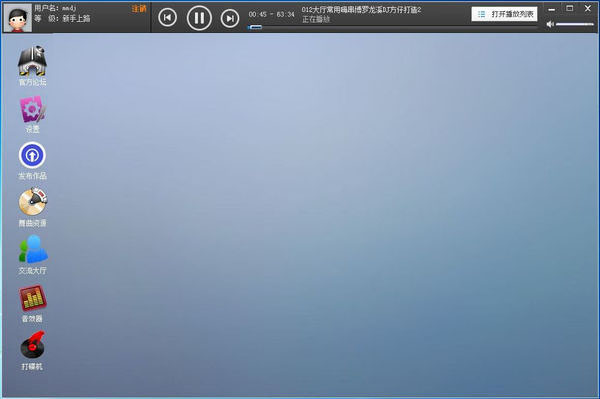This screenshot has width=600, height=399.
Task: Open the 舞曲资源 dance music resources icon
Action: tap(33, 207)
